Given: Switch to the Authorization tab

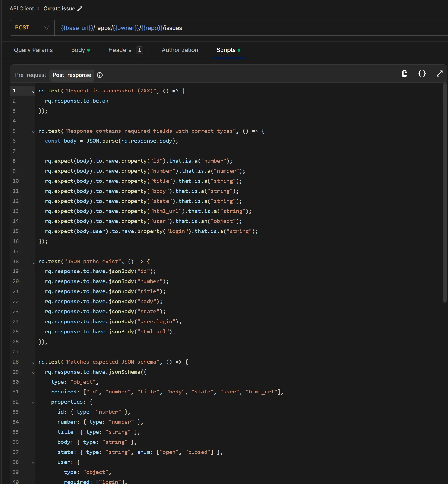Looking at the screenshot, I should [180, 50].
